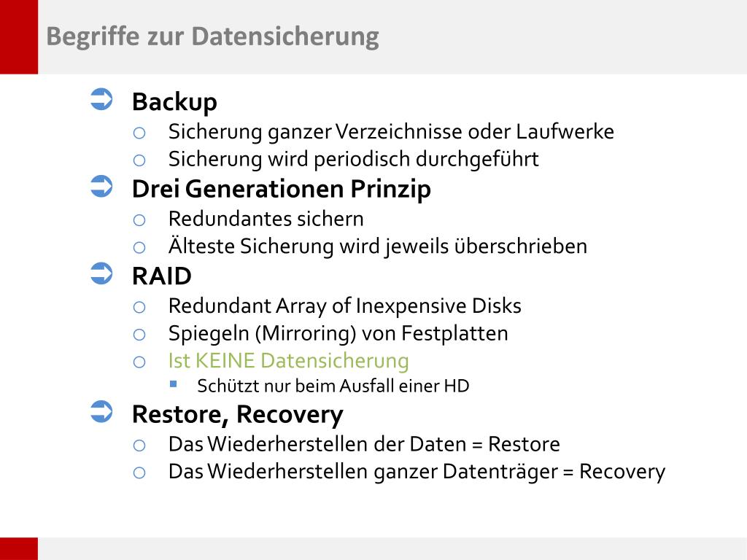Select the Drei Generationen Prinzip heading
The width and height of the screenshot is (747, 560).
281,190
